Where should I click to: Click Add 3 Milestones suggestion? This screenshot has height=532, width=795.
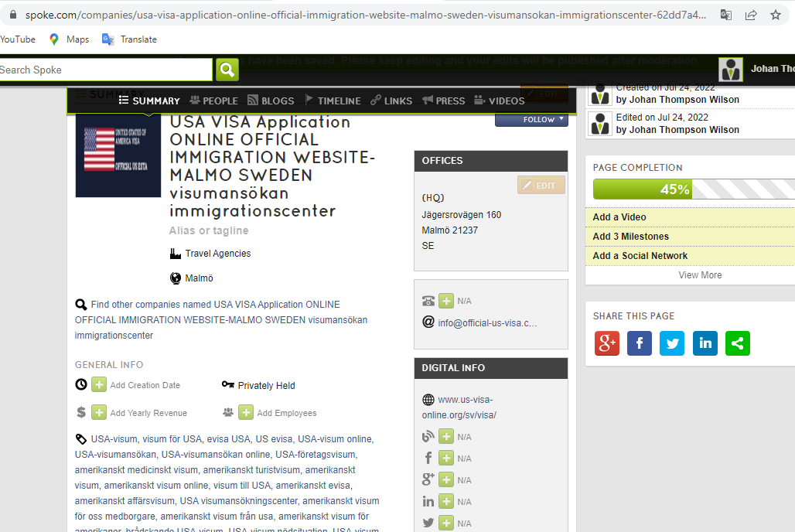[x=631, y=237]
